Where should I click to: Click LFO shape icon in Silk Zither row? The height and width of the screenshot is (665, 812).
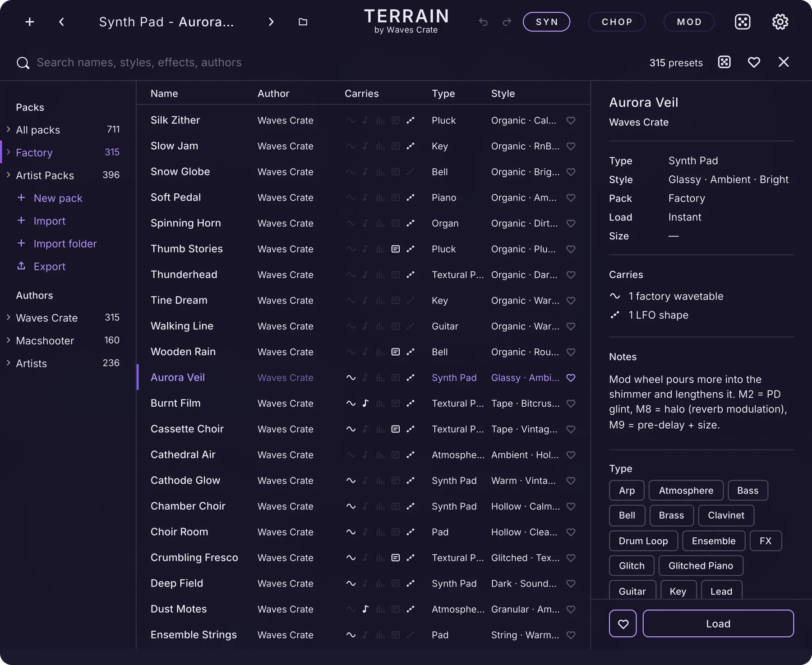411,120
